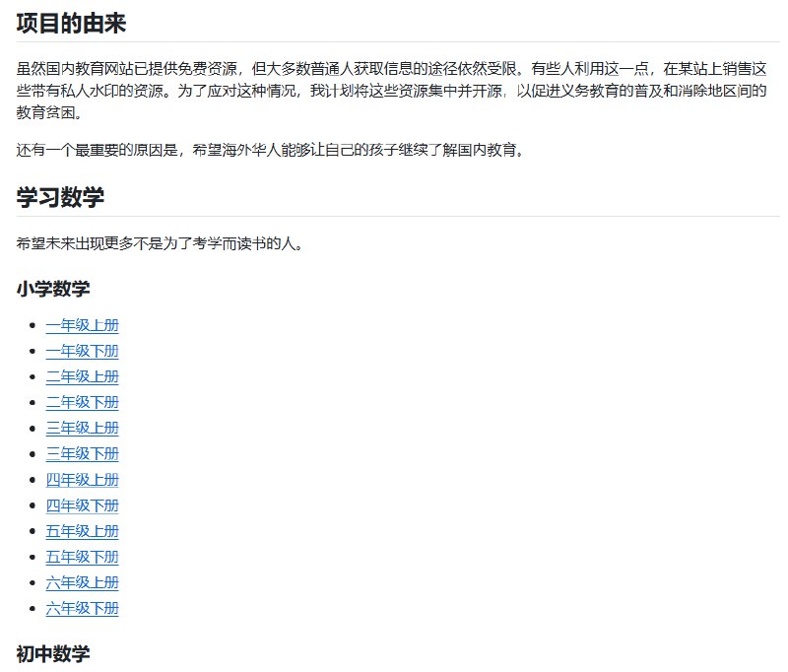This screenshot has height=672, width=788.
Task: Open the 一年级下册 (Grade 1, Volume 2) link
Action: coord(82,351)
